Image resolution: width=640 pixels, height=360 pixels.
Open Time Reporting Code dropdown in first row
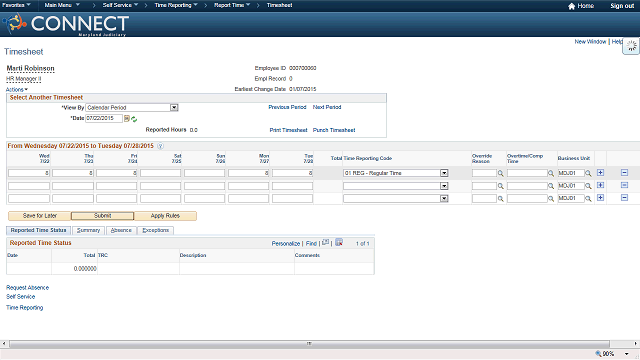pos(444,173)
